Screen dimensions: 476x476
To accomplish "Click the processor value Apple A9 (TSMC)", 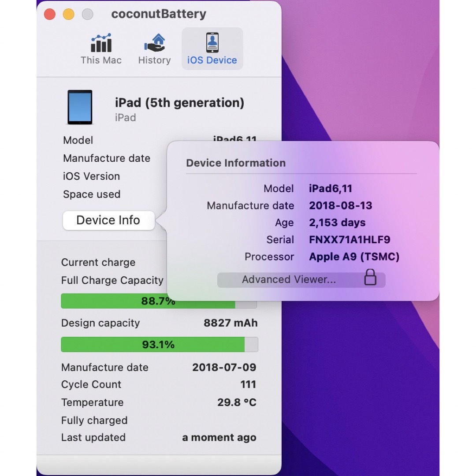I will [x=354, y=257].
